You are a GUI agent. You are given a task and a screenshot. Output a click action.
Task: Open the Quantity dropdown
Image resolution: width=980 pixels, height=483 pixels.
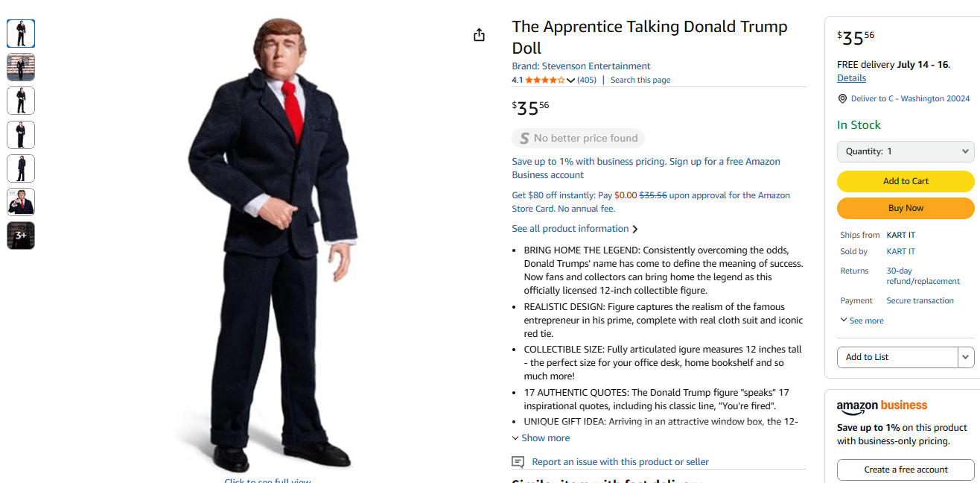[906, 151]
